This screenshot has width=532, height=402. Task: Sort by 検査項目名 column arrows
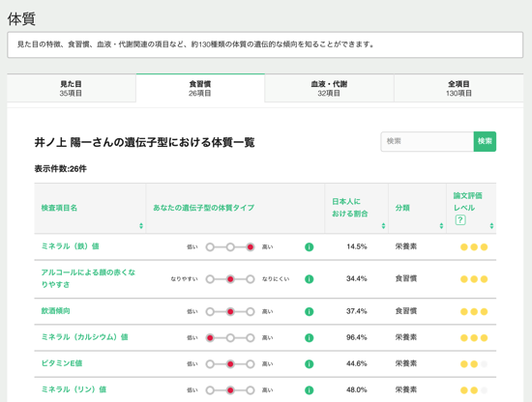(x=141, y=226)
